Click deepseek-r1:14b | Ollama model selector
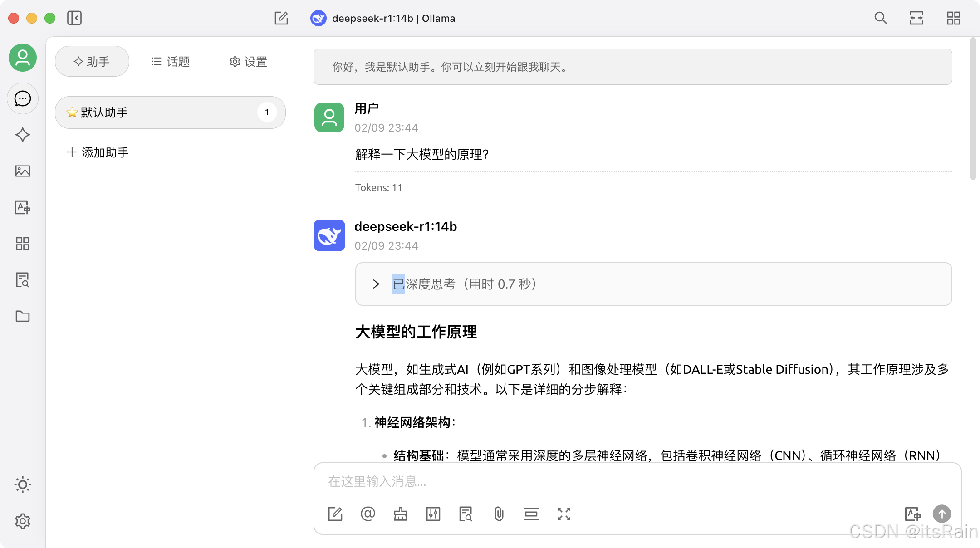The width and height of the screenshot is (980, 548). point(383,18)
